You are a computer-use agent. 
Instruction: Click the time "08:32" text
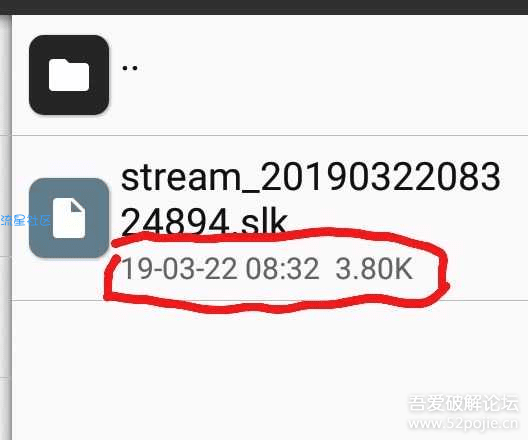(x=283, y=269)
